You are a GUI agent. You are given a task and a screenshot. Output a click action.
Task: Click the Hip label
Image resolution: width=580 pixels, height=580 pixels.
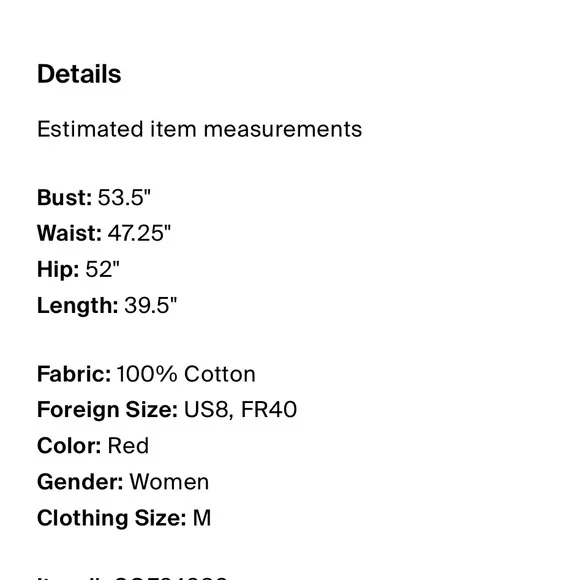[58, 269]
